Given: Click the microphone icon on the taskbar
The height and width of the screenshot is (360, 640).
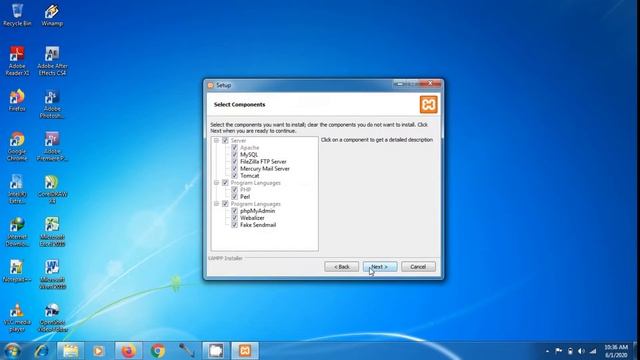Looking at the screenshot, I should click(x=187, y=351).
